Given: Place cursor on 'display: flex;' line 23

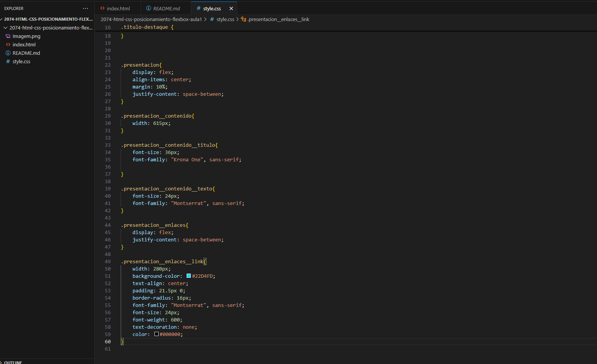Looking at the screenshot, I should pos(153,72).
